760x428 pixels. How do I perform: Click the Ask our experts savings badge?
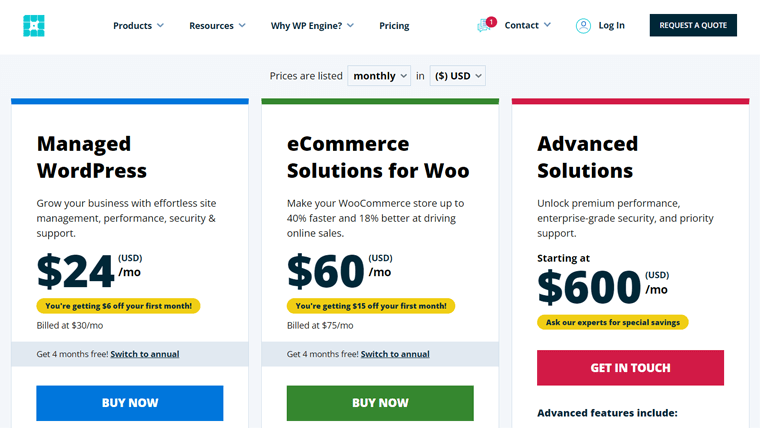613,322
